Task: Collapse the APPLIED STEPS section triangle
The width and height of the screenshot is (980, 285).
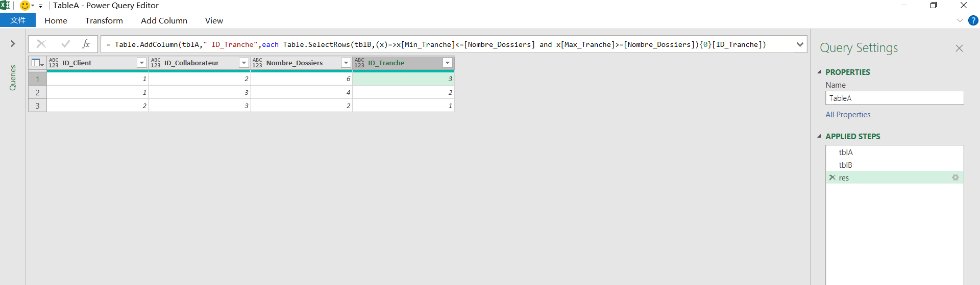Action: (819, 137)
